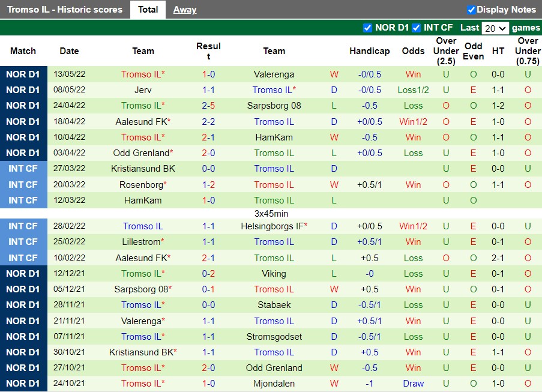
Task: Toggle the Display Notes checkbox
Action: (x=471, y=10)
